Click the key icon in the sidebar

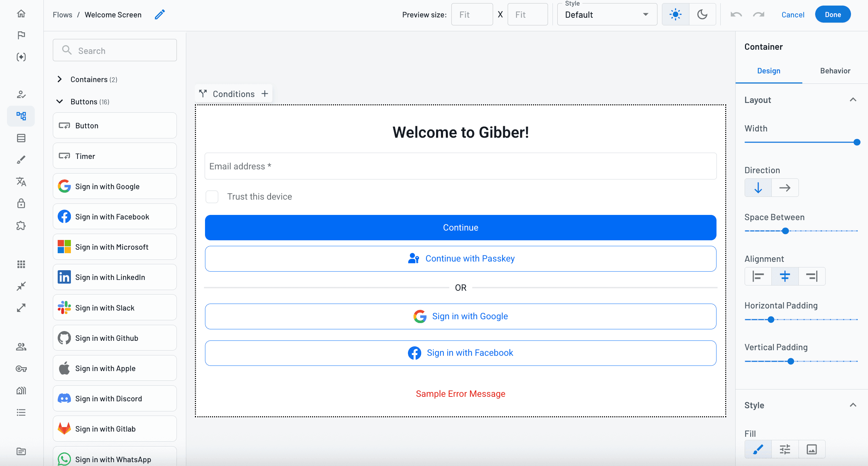(x=21, y=369)
